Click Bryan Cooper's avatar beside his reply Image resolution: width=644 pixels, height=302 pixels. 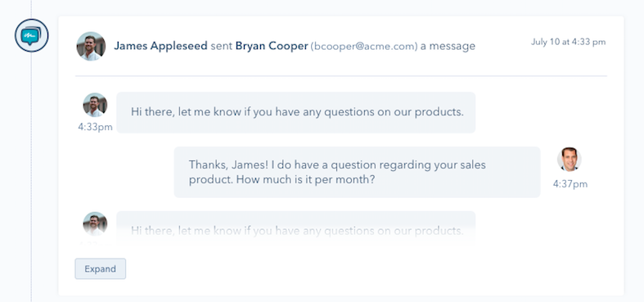point(570,160)
